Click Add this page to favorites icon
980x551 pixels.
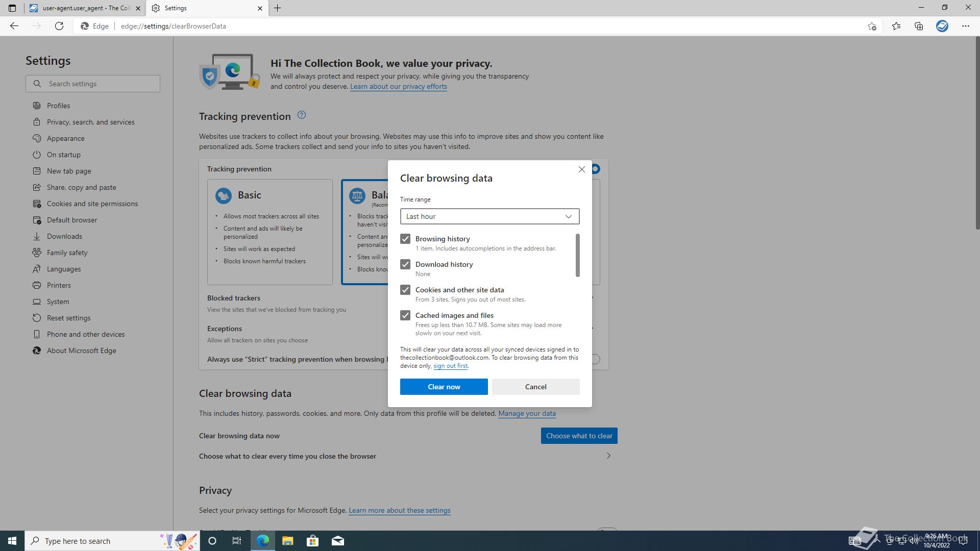tap(872, 26)
